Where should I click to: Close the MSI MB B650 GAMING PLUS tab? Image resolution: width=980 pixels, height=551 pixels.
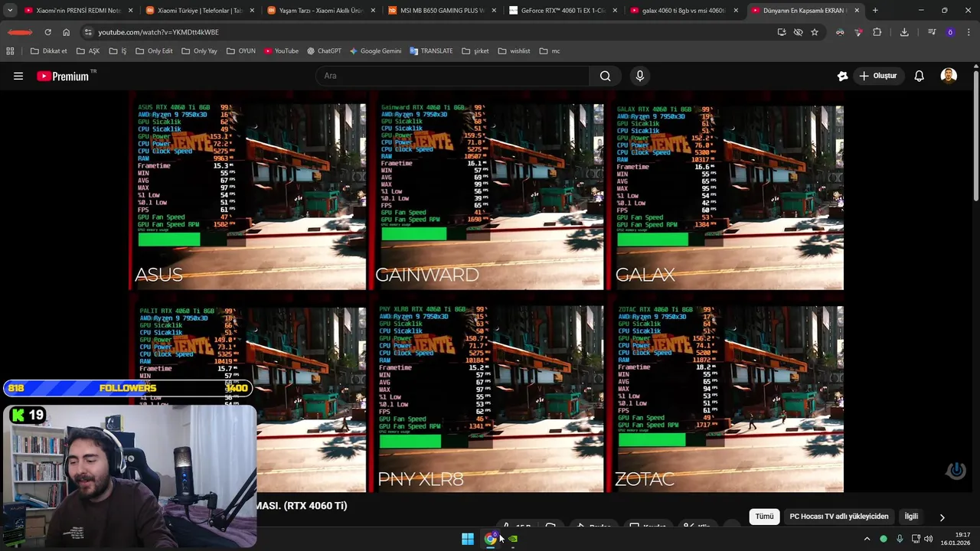click(494, 11)
